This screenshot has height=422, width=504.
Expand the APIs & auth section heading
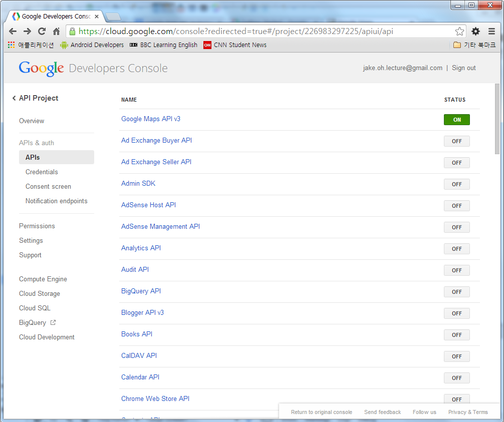click(36, 143)
